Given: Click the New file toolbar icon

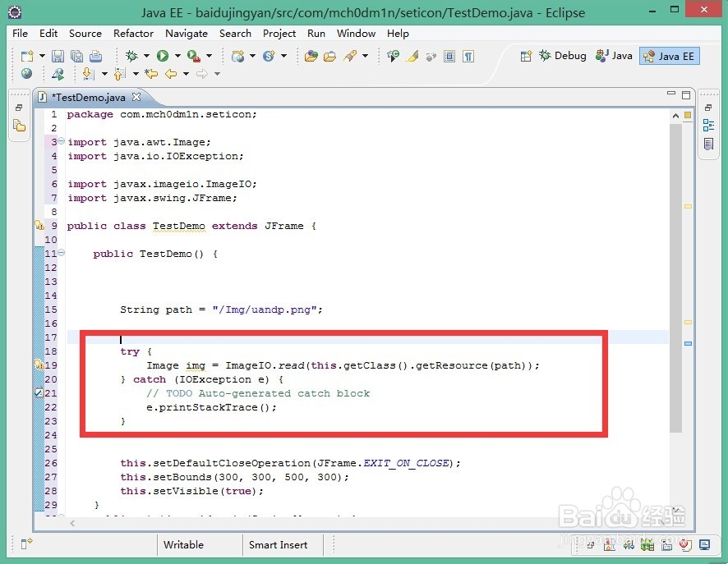Looking at the screenshot, I should tap(27, 56).
